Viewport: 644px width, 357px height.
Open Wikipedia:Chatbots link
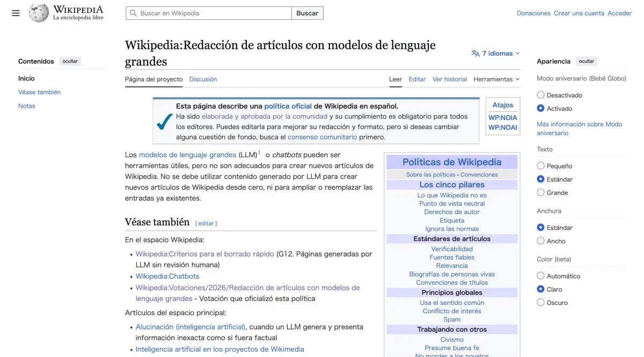click(167, 276)
